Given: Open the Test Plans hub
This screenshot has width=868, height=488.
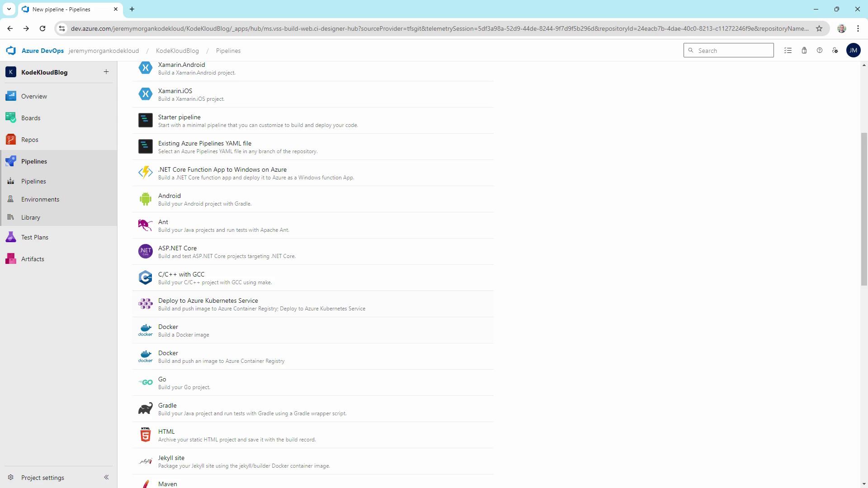Looking at the screenshot, I should (x=59, y=237).
